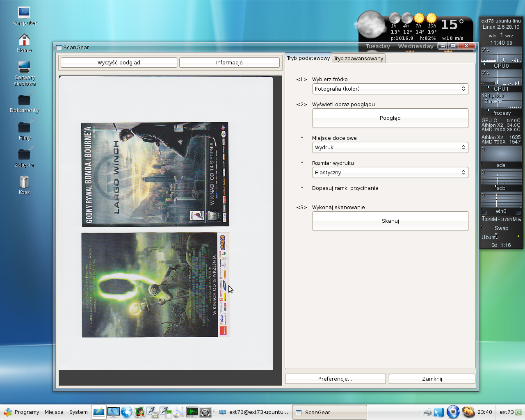Open the Kosz trash icon

tap(24, 185)
